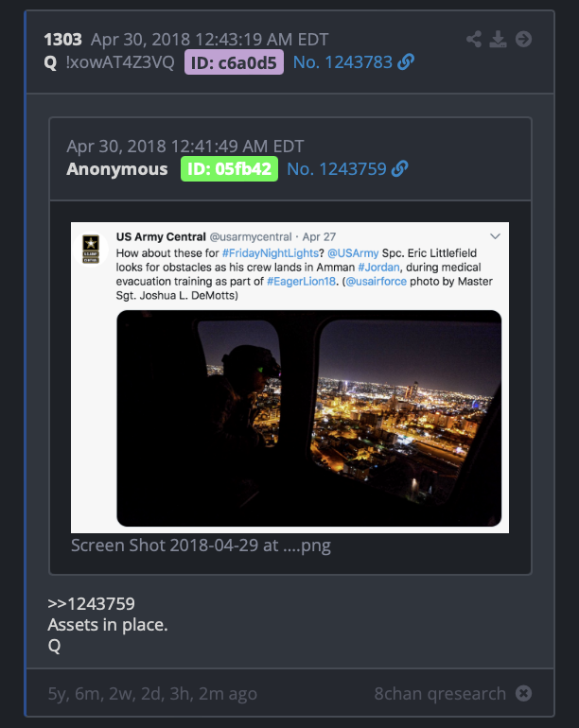579x728 pixels.
Task: Click chain link icon beside No. 1243783
Action: 406,62
